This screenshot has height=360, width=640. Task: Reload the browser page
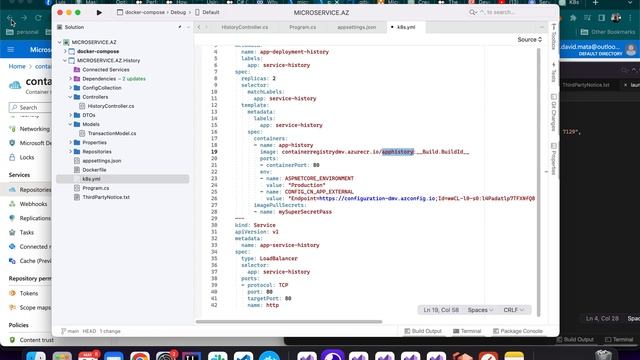click(x=38, y=18)
